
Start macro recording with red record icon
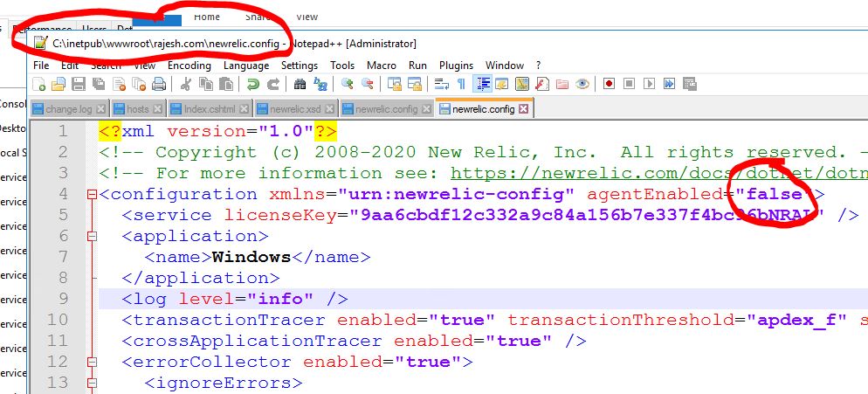coord(609,85)
